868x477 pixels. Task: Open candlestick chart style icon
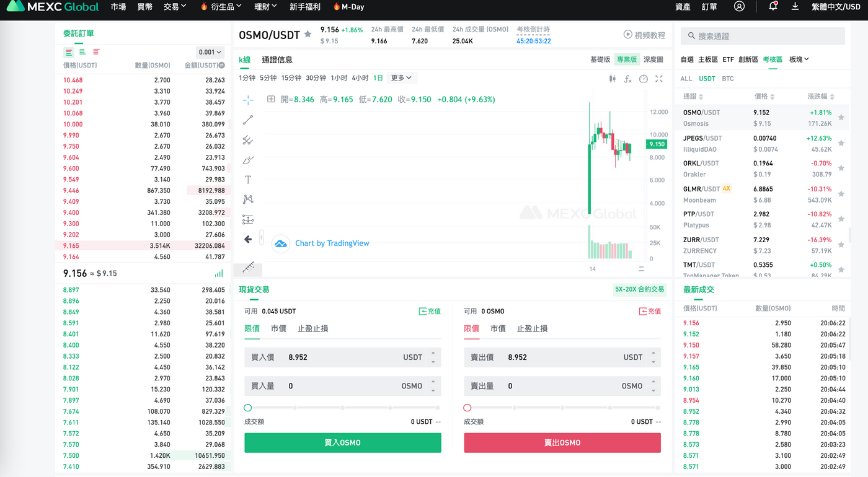tap(613, 79)
